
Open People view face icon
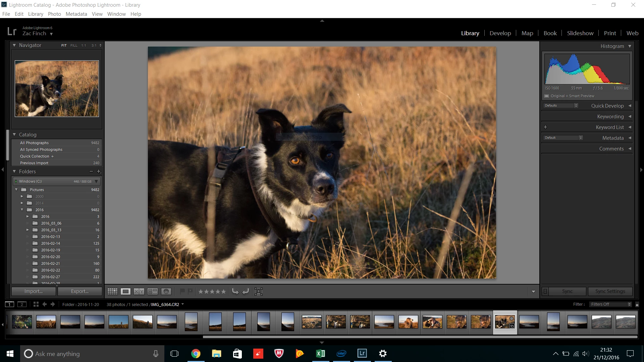(x=166, y=291)
